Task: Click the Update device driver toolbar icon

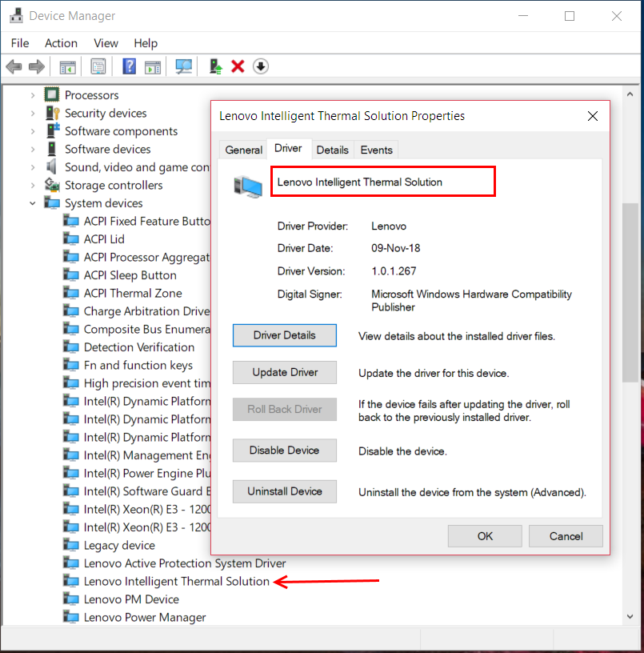Action: (x=216, y=66)
